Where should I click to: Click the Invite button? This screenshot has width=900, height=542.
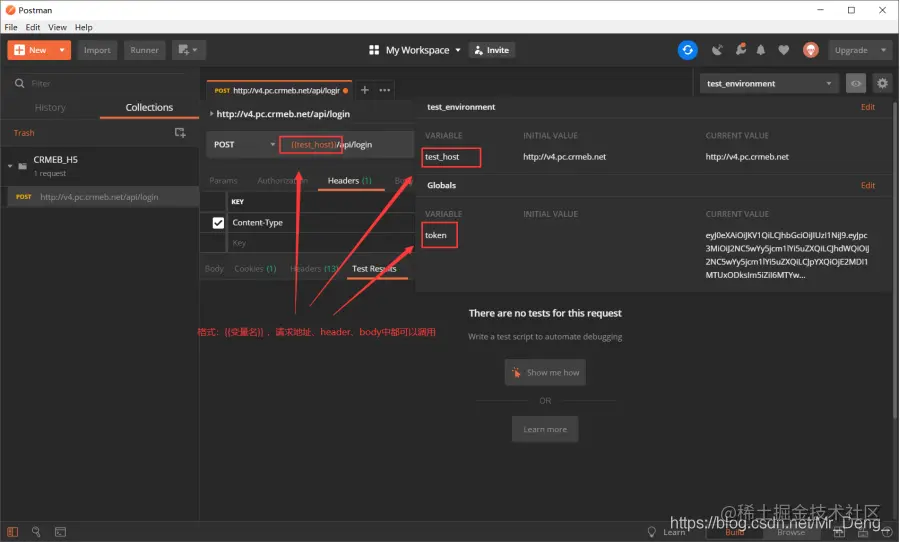pyautogui.click(x=492, y=50)
